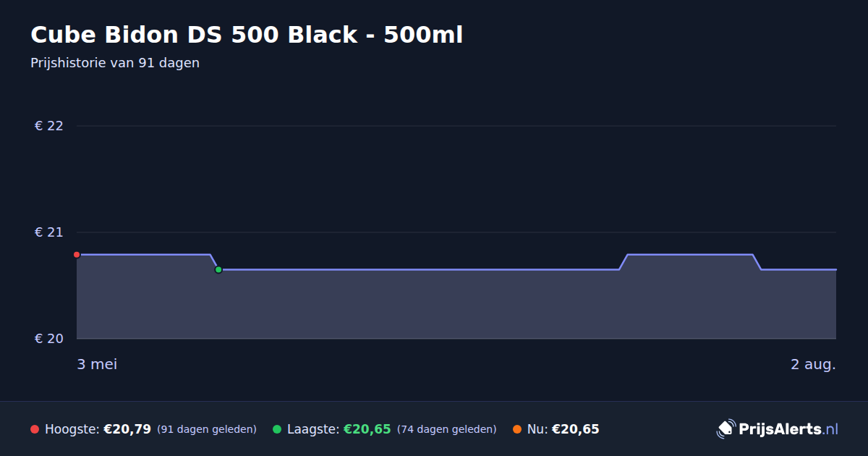Click the Nu €20,65 current price
The height and width of the screenshot is (456, 868).
coord(576,429)
